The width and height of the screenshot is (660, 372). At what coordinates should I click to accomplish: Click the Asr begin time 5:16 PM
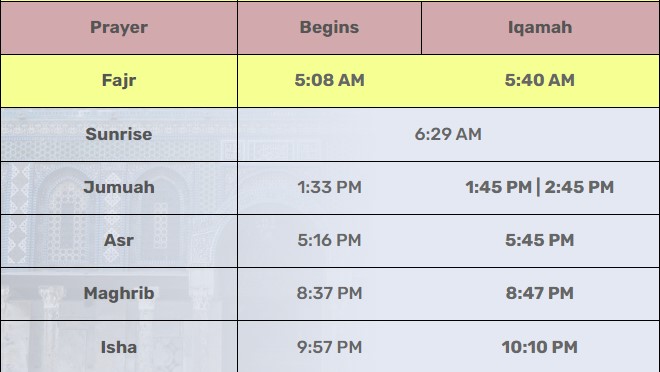tap(330, 240)
